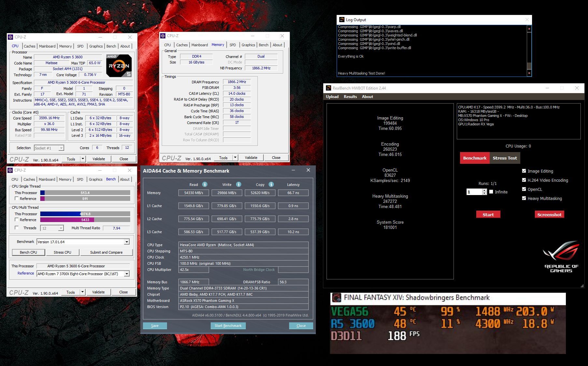Open Threads count dropdown in Bench
588x366 pixels.
61,228
